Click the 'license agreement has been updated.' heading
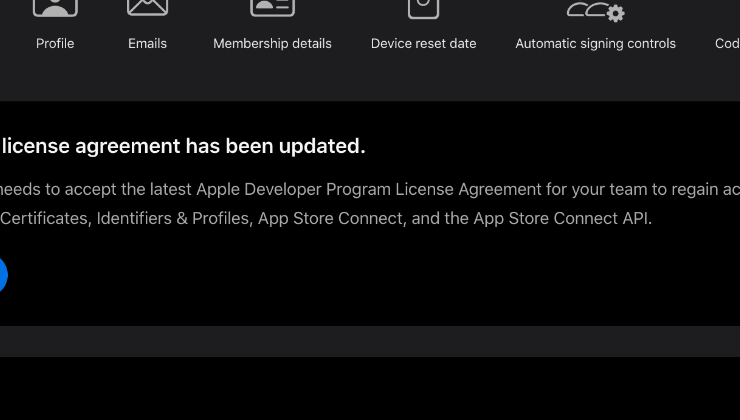 point(183,146)
